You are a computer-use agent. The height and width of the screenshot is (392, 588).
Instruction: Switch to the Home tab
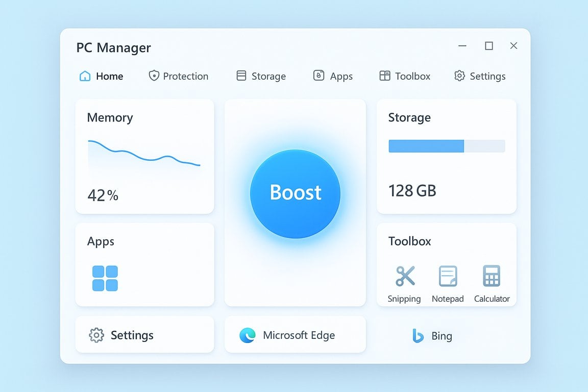click(x=101, y=76)
